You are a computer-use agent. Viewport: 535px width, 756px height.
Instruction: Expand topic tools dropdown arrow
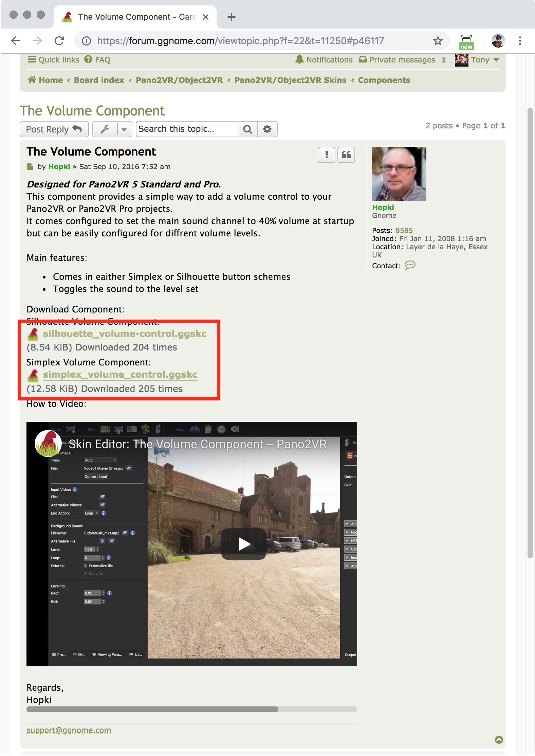pos(124,129)
